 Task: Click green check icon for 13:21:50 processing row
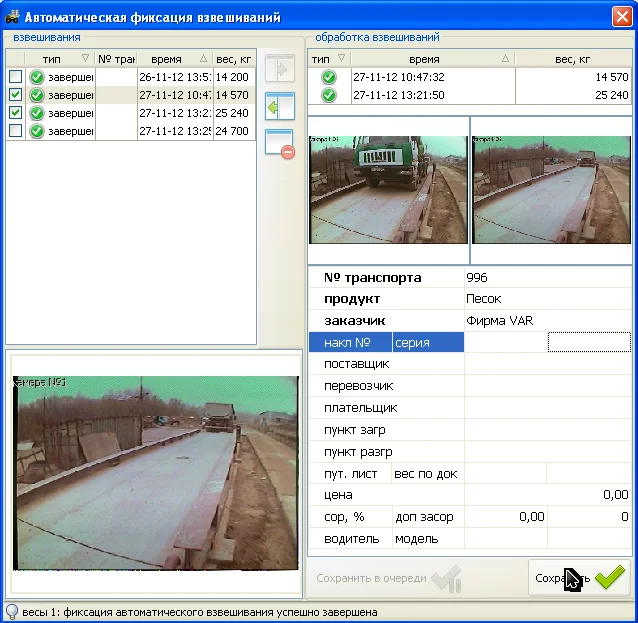point(327,95)
